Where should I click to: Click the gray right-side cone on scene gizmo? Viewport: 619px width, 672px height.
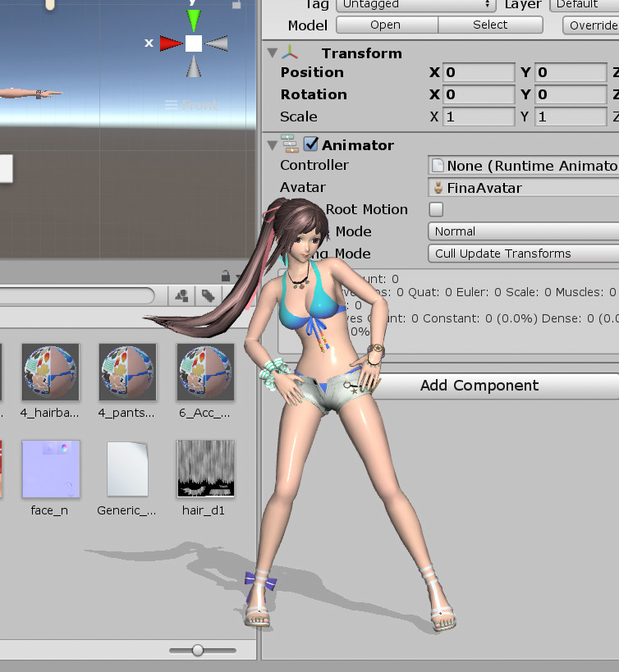217,43
